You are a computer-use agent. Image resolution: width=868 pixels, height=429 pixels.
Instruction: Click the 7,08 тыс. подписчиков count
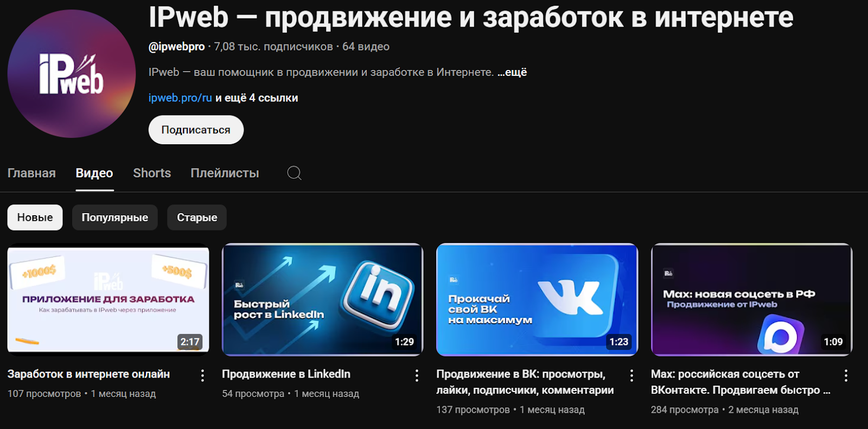point(273,47)
